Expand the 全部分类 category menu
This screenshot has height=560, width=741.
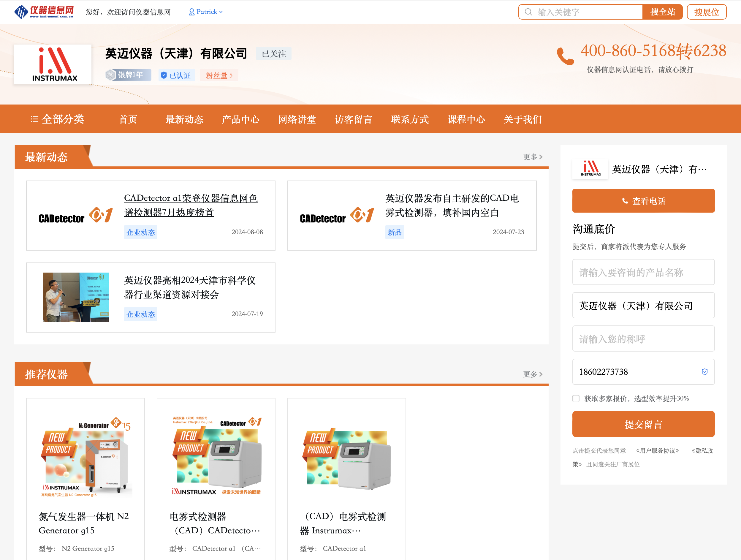coord(57,119)
